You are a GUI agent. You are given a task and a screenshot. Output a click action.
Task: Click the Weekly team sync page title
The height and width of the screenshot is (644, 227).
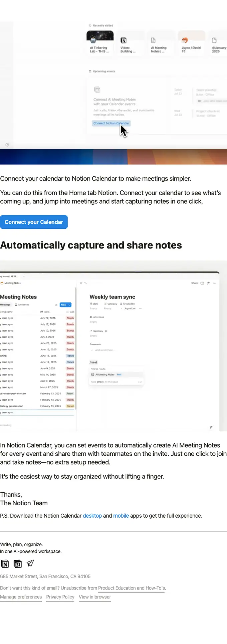pyautogui.click(x=112, y=297)
